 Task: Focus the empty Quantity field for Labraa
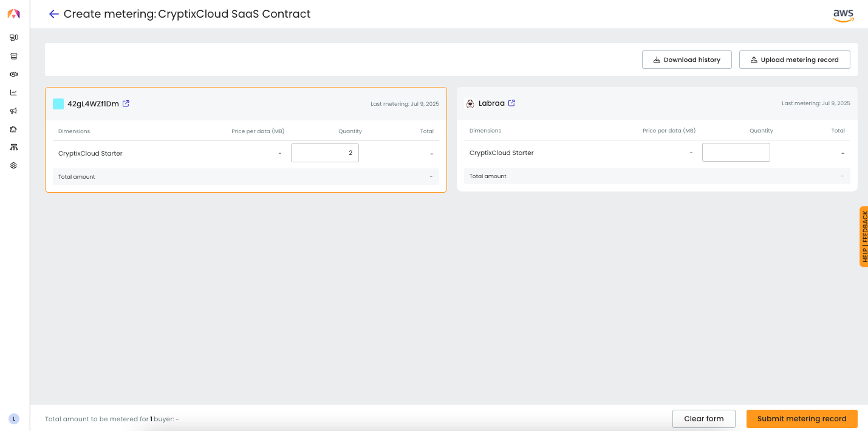[x=736, y=153]
